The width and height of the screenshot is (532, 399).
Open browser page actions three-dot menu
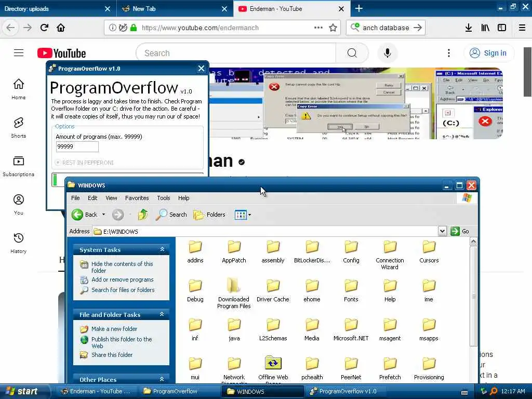318,28
